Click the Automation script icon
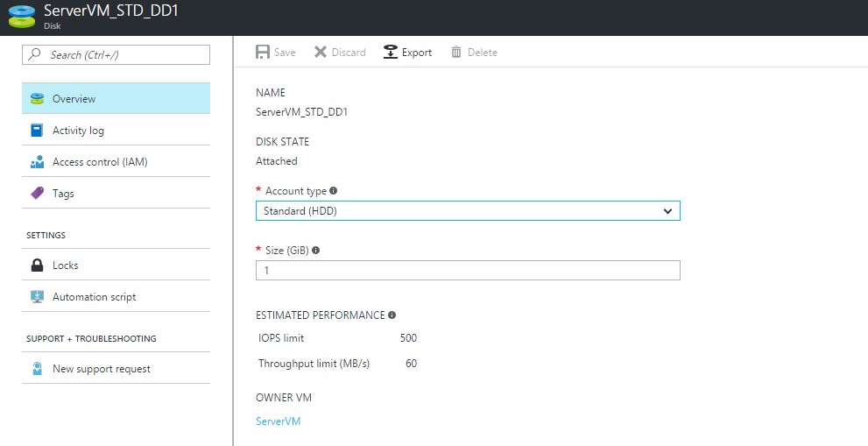The width and height of the screenshot is (868, 446). (37, 297)
